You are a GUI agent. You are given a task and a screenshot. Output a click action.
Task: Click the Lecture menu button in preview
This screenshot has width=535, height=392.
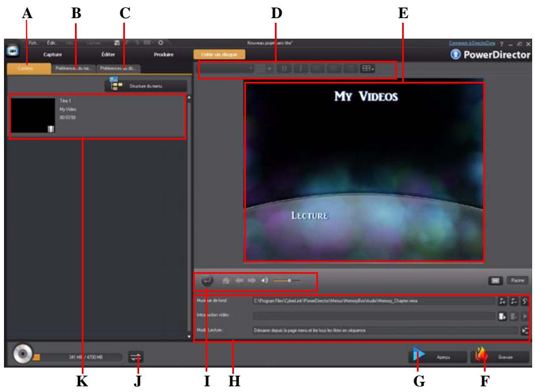(x=310, y=215)
